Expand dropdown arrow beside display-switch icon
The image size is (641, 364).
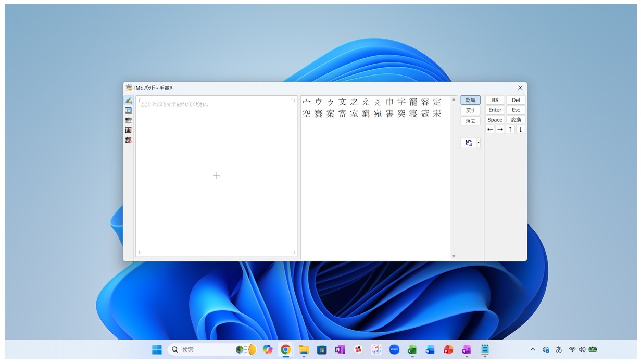[x=479, y=143]
